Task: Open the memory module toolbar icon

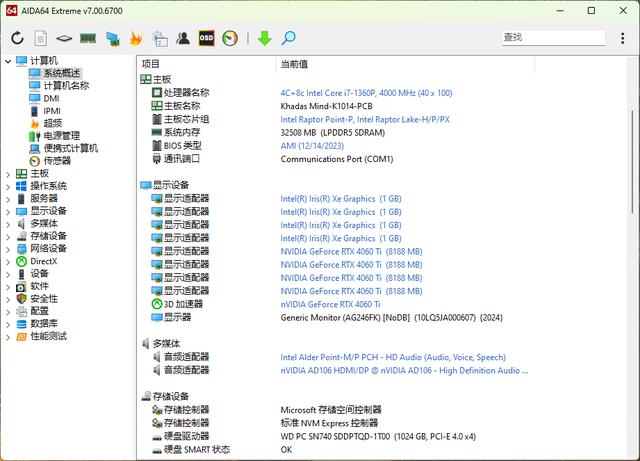Action: 88,38
